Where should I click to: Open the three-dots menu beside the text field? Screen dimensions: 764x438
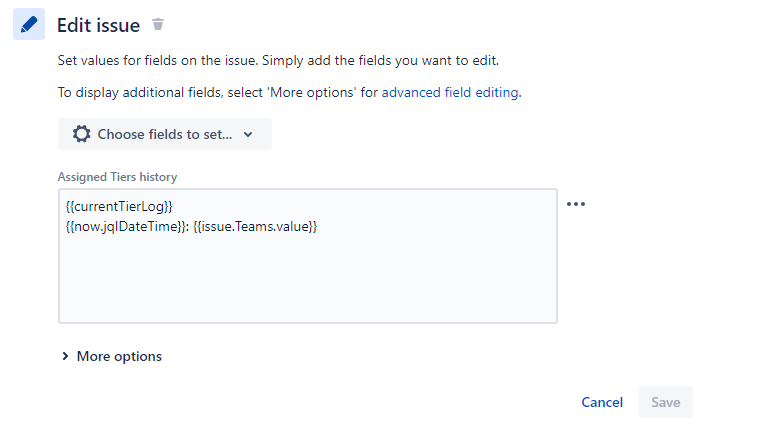pyautogui.click(x=576, y=204)
